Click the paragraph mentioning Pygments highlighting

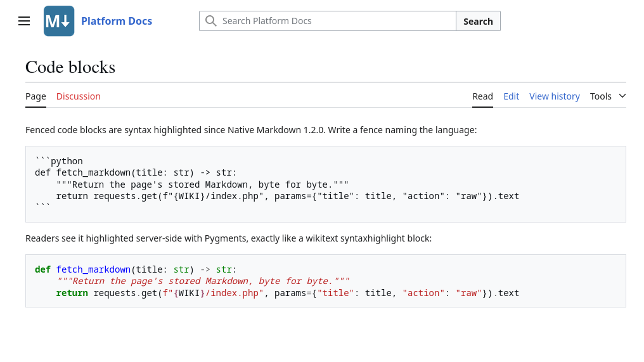(x=228, y=239)
